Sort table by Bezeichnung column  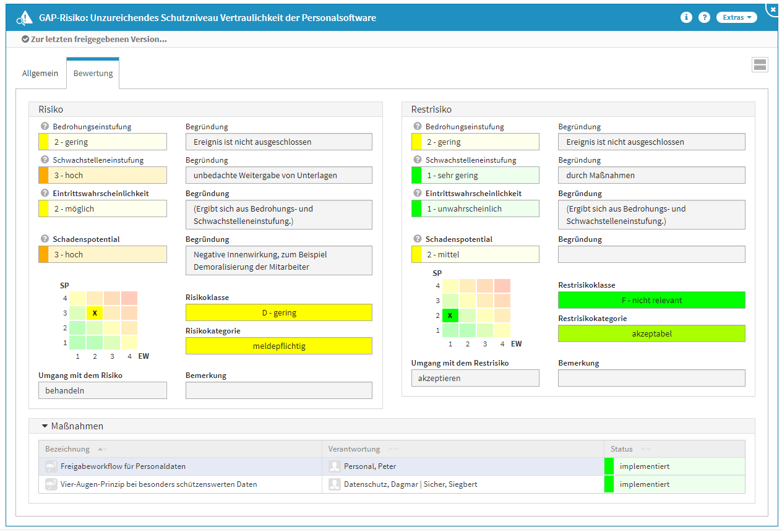[67, 449]
